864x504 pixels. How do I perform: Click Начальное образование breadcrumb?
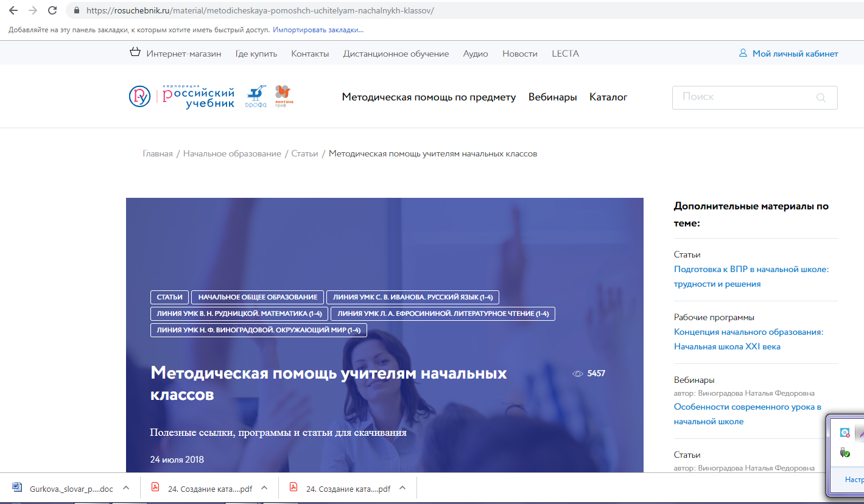(x=232, y=153)
